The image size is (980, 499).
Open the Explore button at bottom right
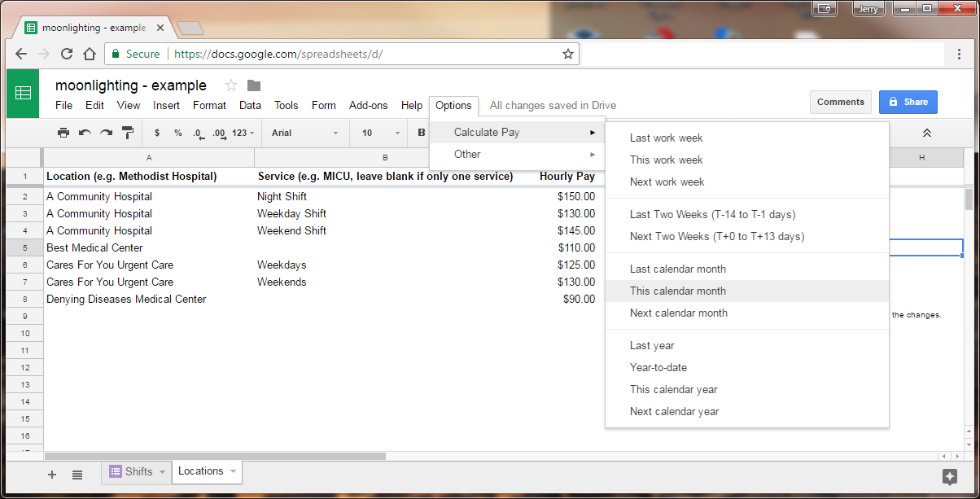(x=949, y=476)
